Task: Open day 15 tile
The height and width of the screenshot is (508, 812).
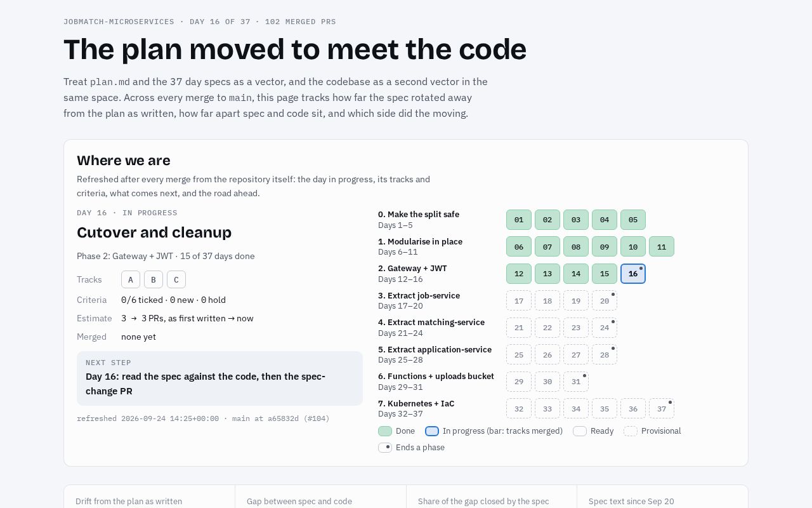Action: click(605, 274)
